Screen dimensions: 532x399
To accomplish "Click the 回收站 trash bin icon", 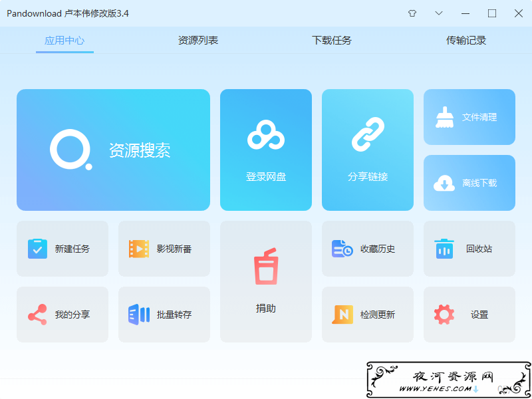I will click(444, 248).
